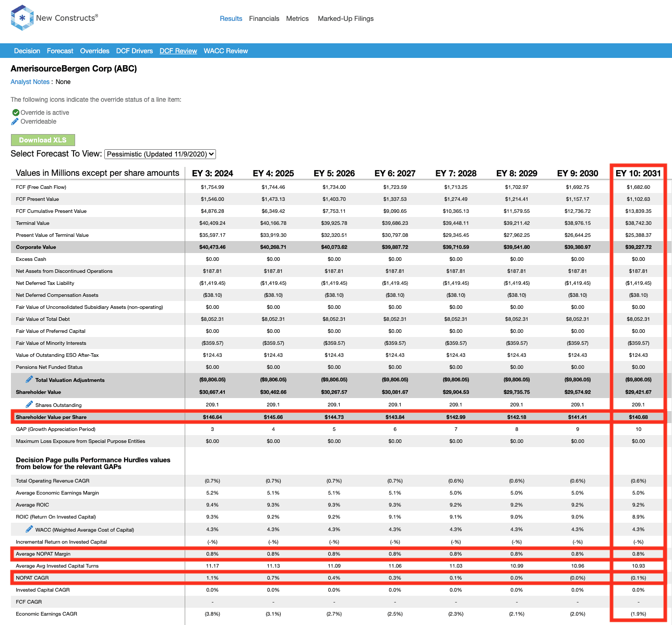This screenshot has height=625, width=672.
Task: Click the $1,754.99 FCF value for 2024
Action: click(x=212, y=187)
